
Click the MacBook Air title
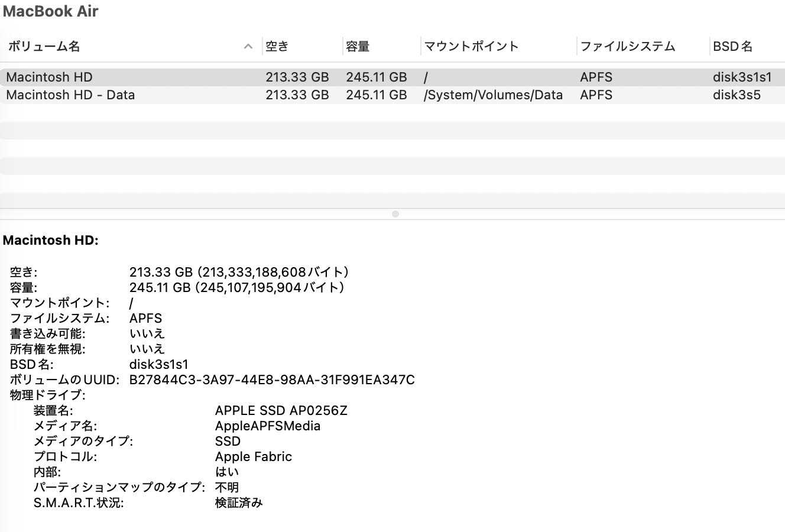click(51, 11)
